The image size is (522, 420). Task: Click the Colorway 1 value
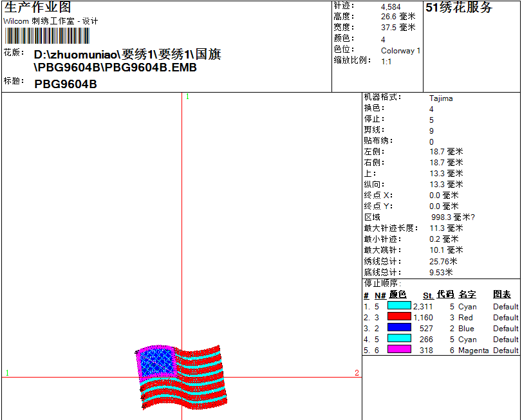tap(400, 51)
